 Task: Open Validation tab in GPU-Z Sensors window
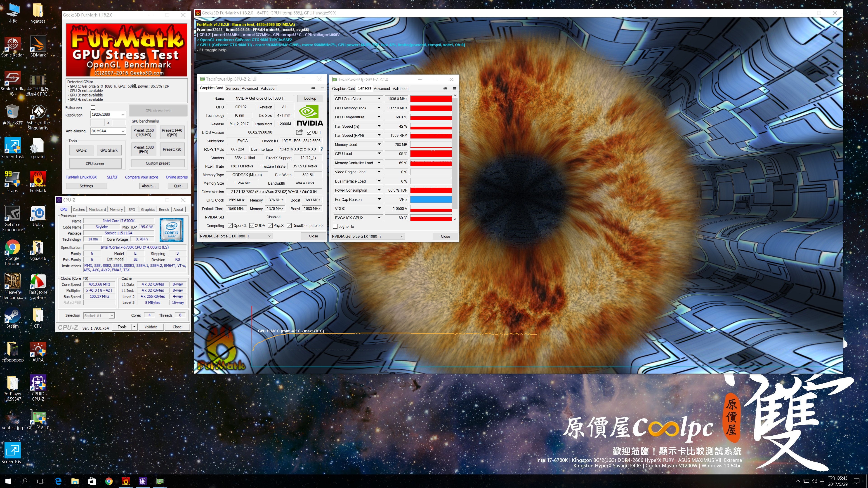click(400, 89)
